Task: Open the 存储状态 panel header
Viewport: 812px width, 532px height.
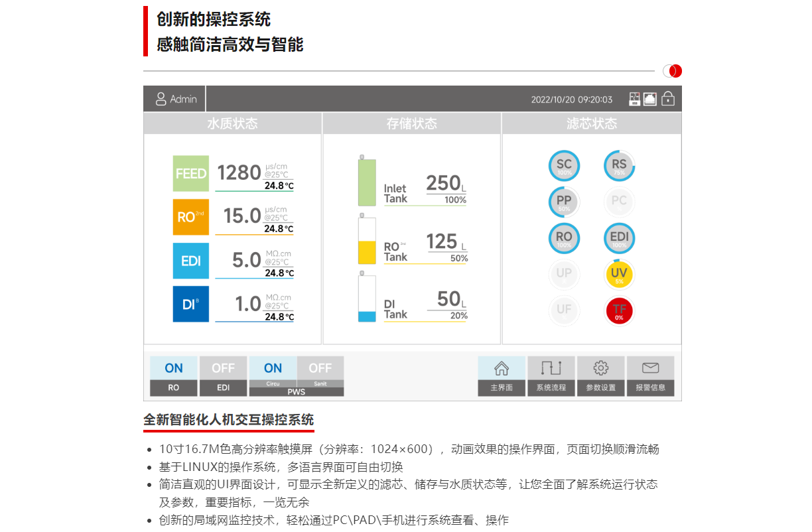Action: [x=411, y=123]
